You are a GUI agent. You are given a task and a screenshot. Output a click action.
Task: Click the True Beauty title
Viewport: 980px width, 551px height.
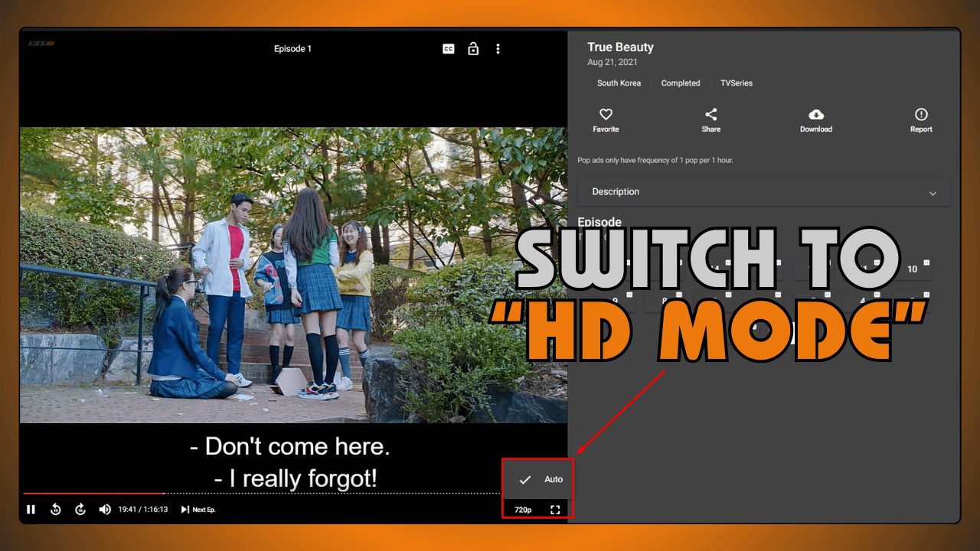point(620,47)
